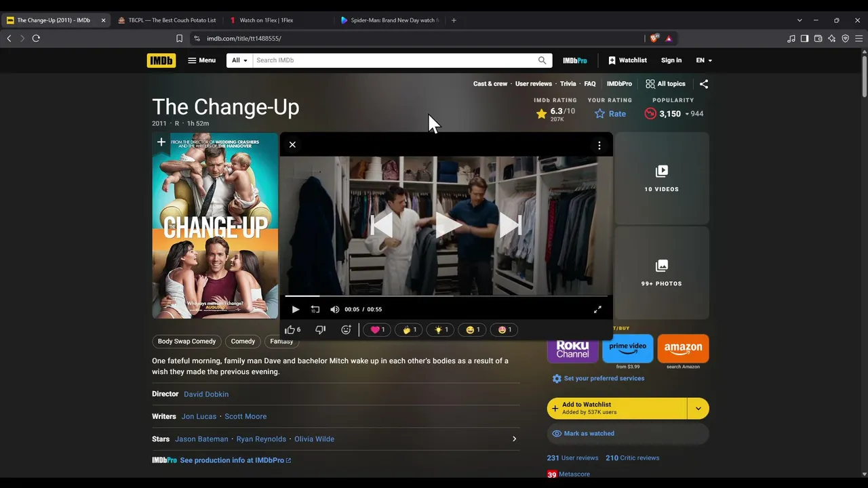
Task: Expand the EN language selector
Action: pos(704,60)
